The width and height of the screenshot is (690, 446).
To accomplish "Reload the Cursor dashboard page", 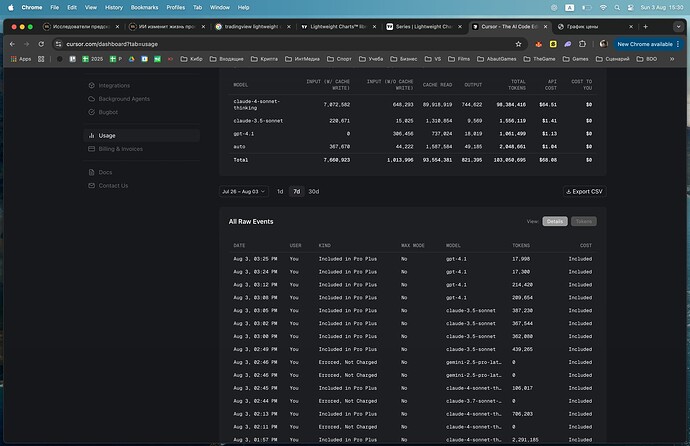I will [41, 44].
